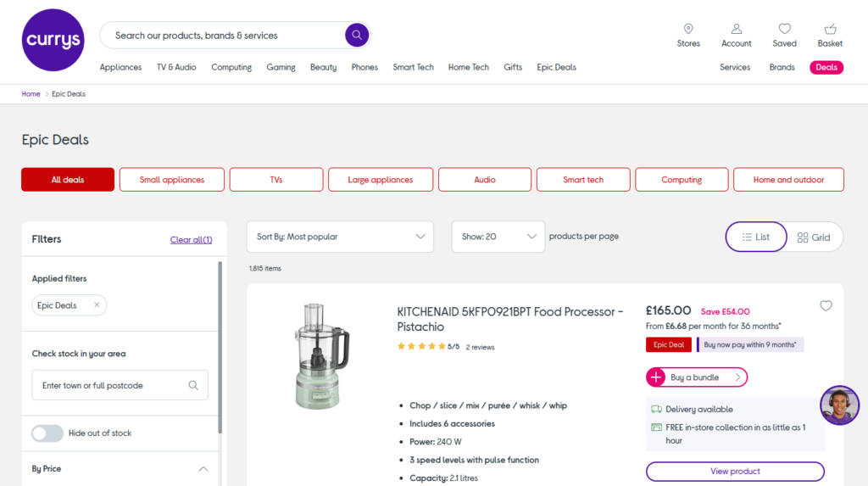The image size is (868, 486).
Task: Open the Account icon
Action: [737, 29]
